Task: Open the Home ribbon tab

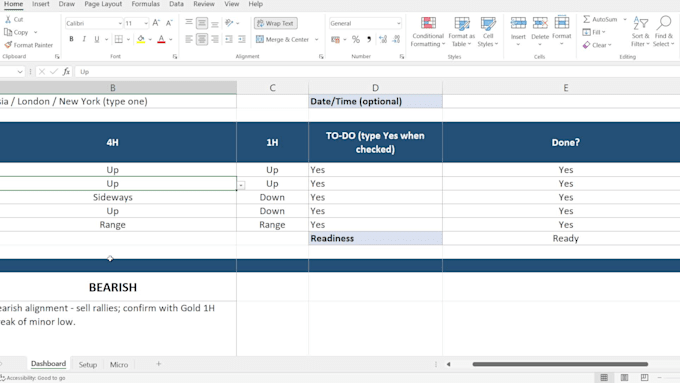Action: coord(13,4)
